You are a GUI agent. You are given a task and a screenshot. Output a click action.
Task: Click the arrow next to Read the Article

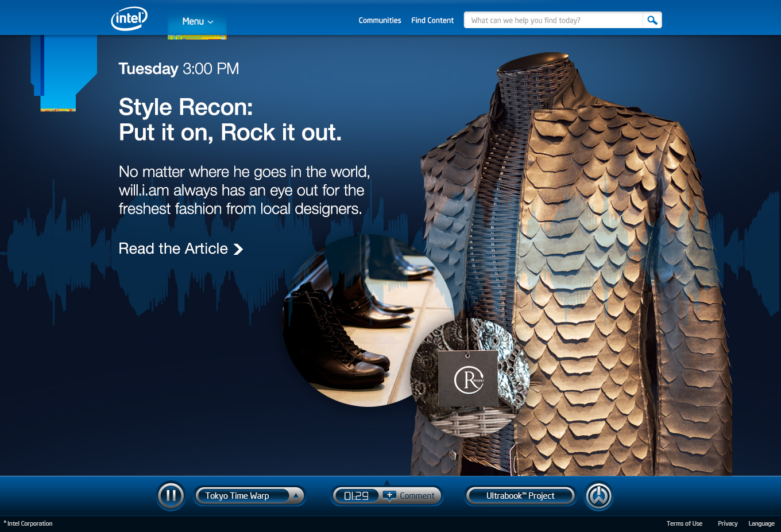[238, 249]
